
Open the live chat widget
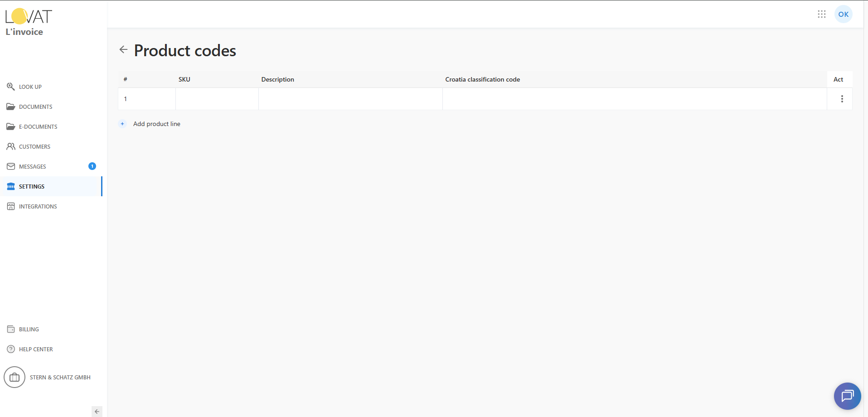pos(847,396)
